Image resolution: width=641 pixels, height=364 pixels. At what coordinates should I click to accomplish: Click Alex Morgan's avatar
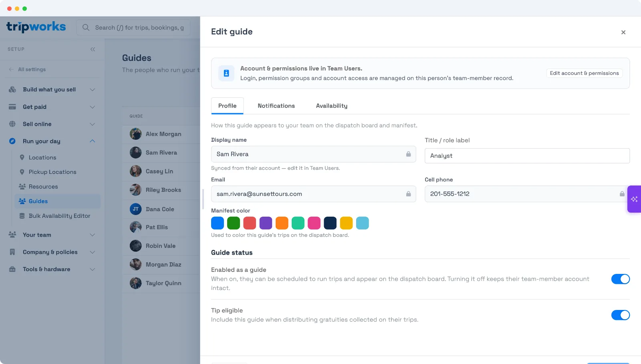tap(136, 134)
